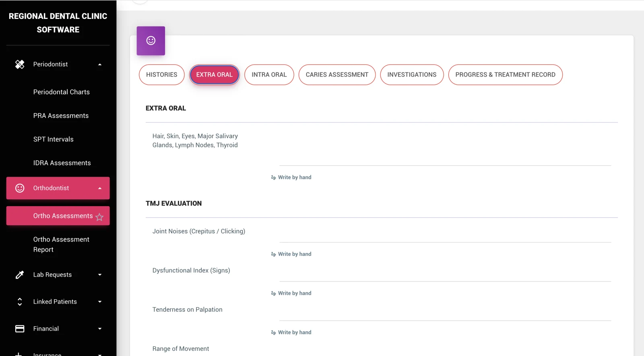
Task: Select the Extra Oral tab
Action: point(215,75)
